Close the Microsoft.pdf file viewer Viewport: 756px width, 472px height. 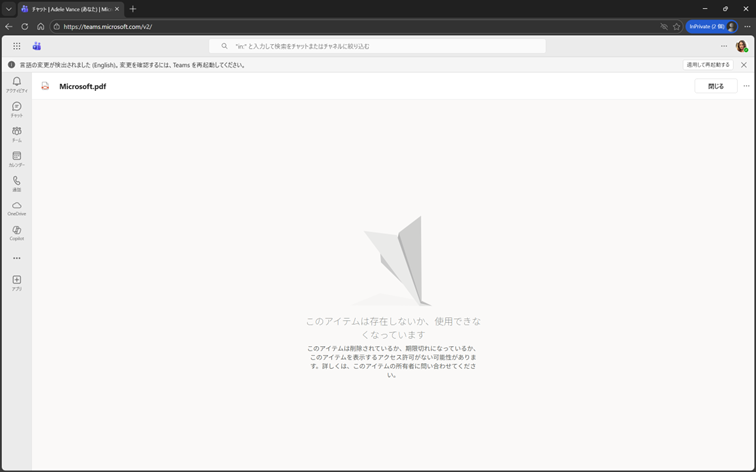tap(716, 86)
